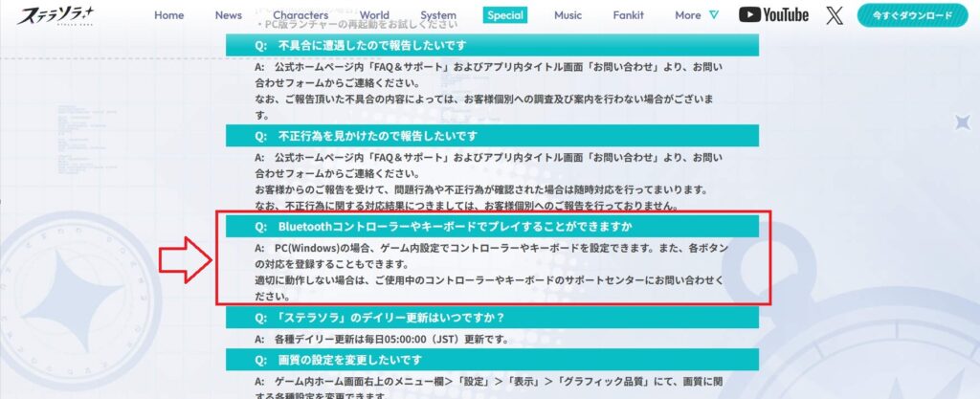Collapse the Bluetoothコントローラー question header

492,227
